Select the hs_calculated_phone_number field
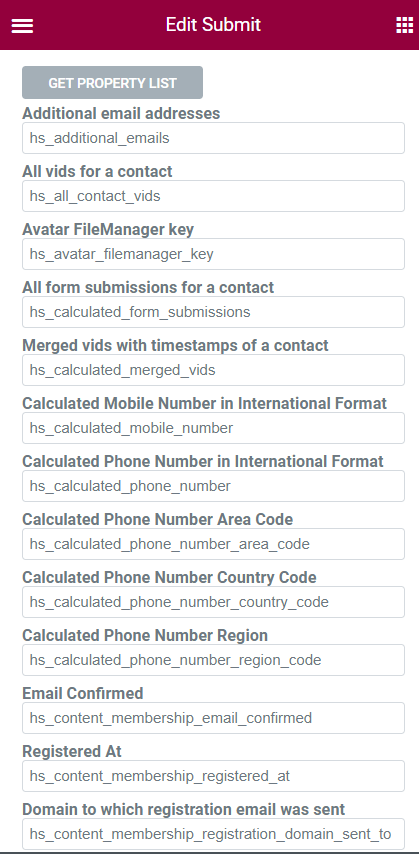Image resolution: width=419 pixels, height=854 pixels. point(213,486)
